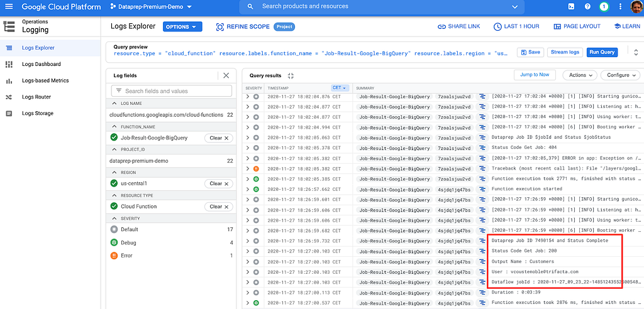This screenshot has height=309, width=644.
Task: Expand the query editor with the up-down arrows
Action: [x=636, y=51]
